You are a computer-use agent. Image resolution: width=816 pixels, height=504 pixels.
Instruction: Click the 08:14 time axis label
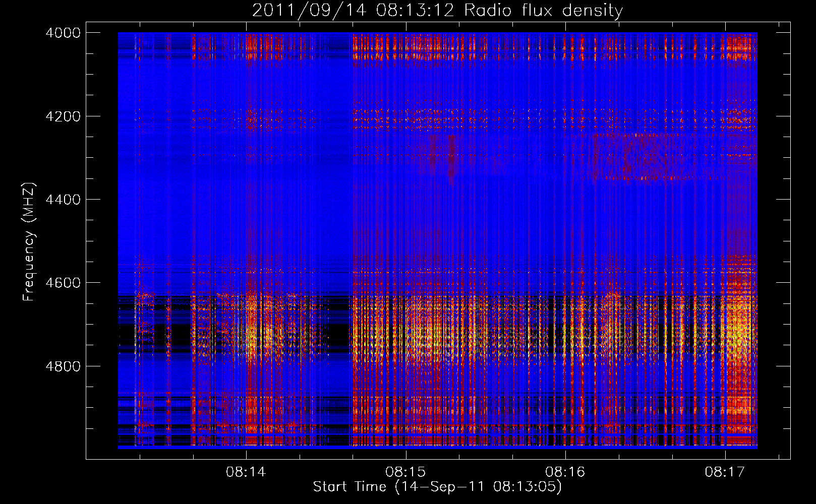246,472
